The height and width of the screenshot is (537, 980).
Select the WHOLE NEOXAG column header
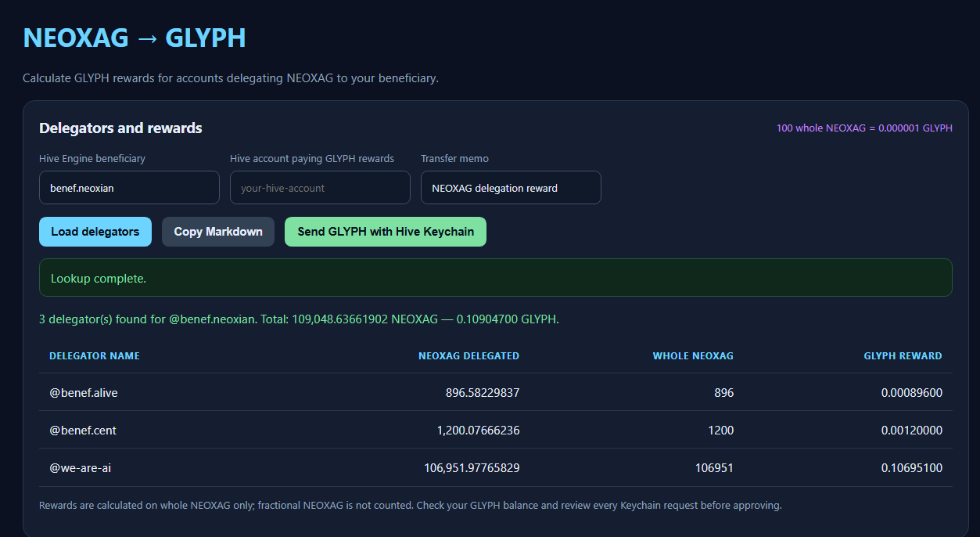click(x=693, y=356)
